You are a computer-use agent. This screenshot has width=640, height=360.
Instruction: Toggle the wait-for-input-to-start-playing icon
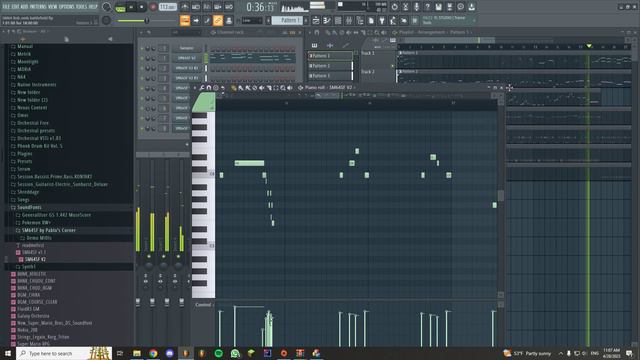(x=196, y=7)
